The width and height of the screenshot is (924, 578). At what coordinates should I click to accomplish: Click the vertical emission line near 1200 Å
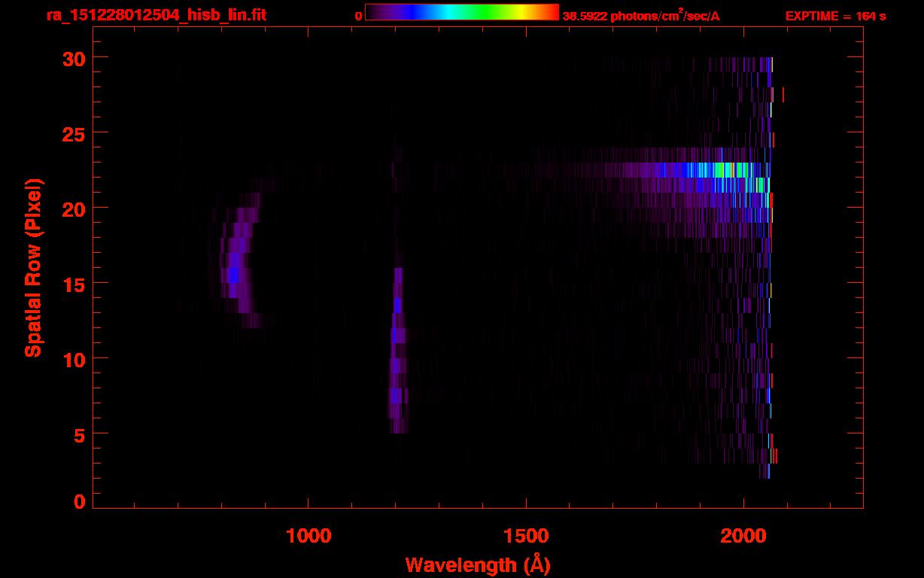397,350
